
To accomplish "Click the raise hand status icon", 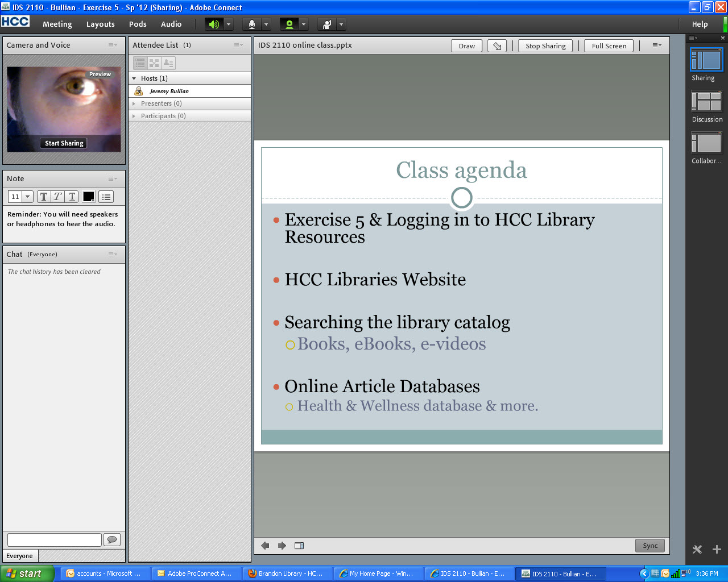I will pos(327,24).
